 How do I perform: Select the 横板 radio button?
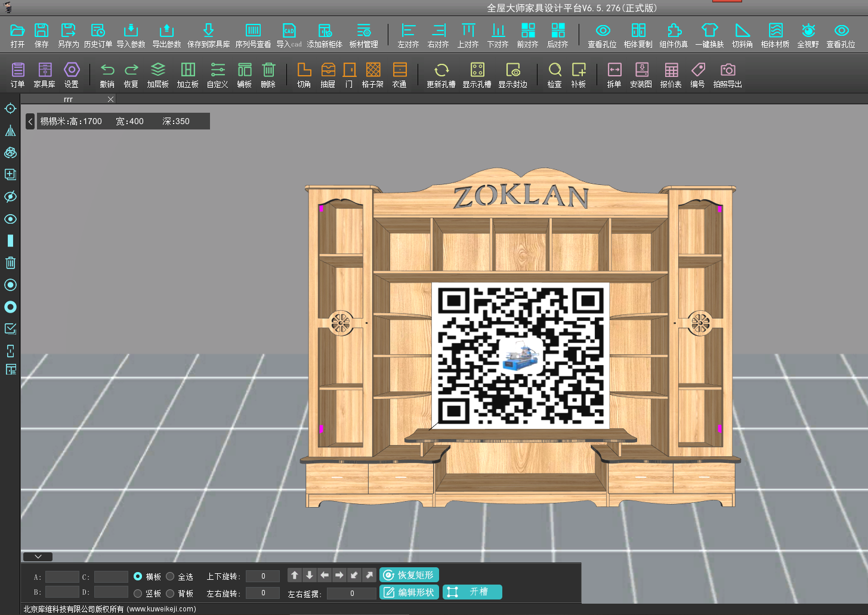[138, 576]
